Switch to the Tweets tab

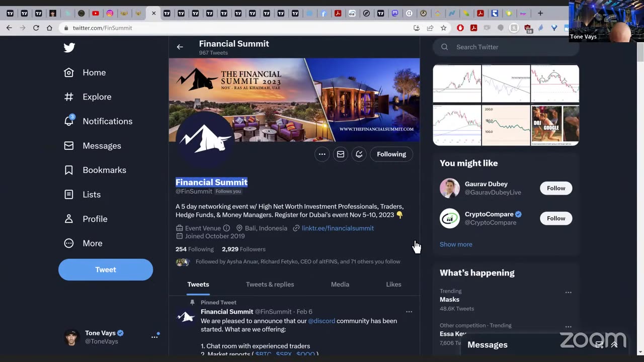coord(198,285)
